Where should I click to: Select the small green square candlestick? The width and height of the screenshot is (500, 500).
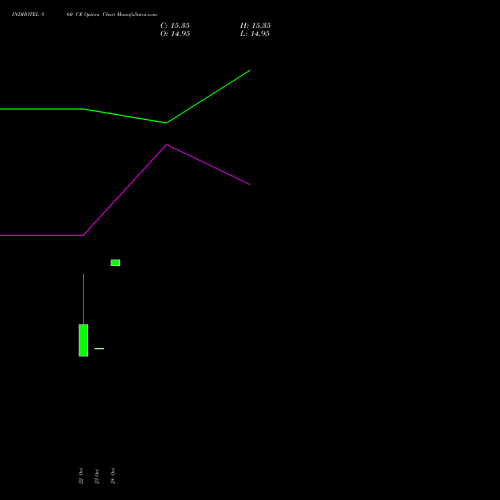115,263
